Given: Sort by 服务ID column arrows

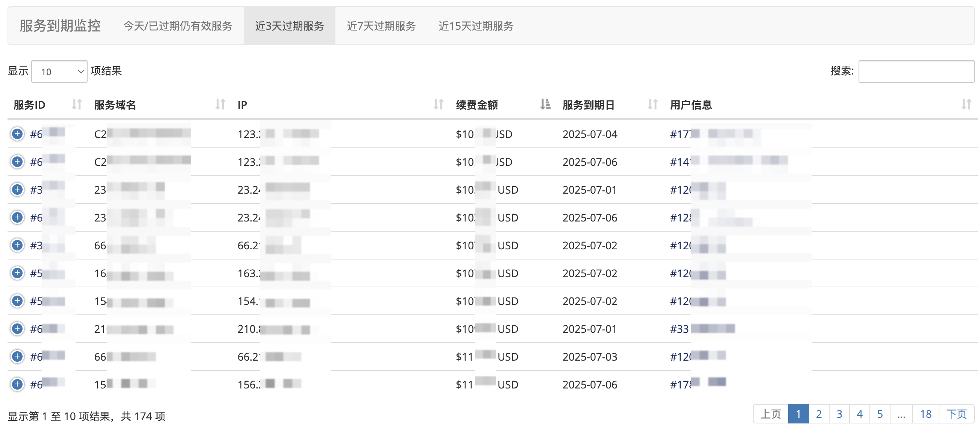Looking at the screenshot, I should coord(77,104).
